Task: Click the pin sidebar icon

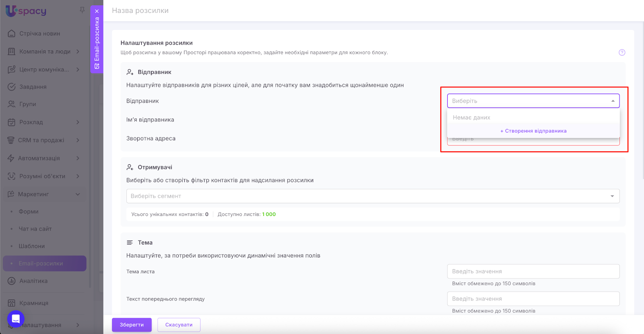Action: point(82,10)
